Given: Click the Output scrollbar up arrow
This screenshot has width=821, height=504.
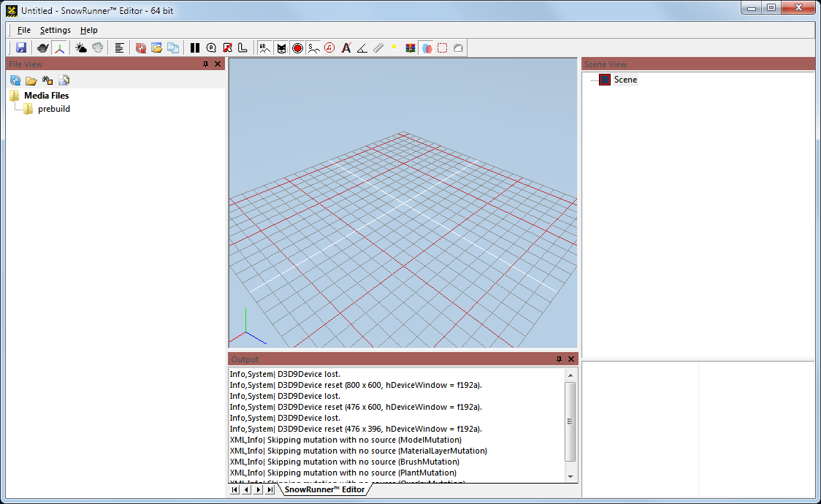Looking at the screenshot, I should (570, 375).
